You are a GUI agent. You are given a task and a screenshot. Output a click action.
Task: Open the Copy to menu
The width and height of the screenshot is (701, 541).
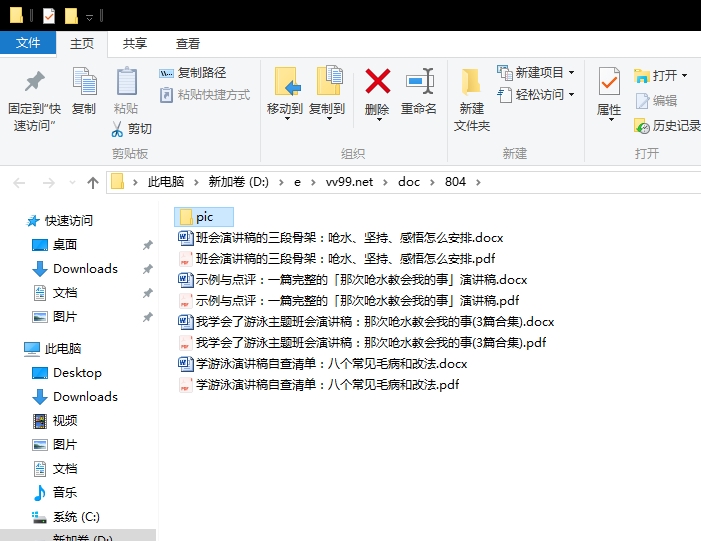click(327, 93)
